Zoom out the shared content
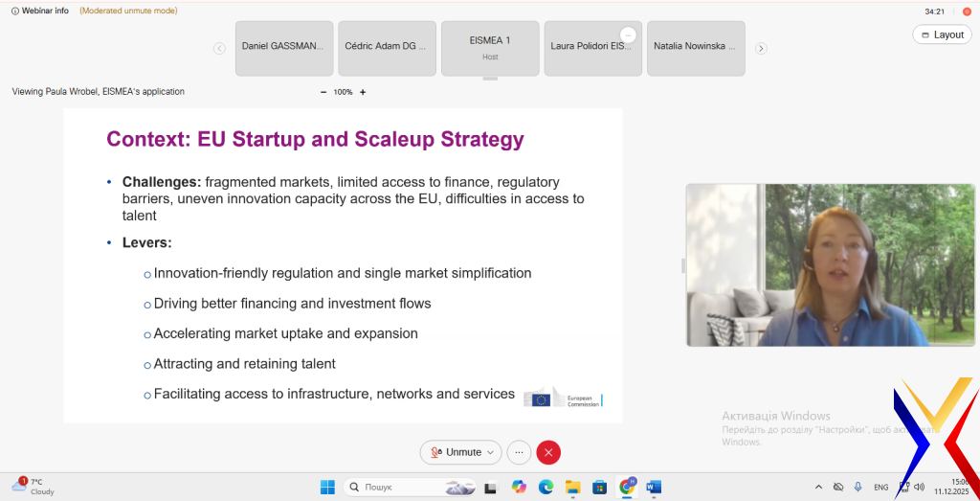Viewport: 980px width, 501px height. pyautogui.click(x=323, y=92)
